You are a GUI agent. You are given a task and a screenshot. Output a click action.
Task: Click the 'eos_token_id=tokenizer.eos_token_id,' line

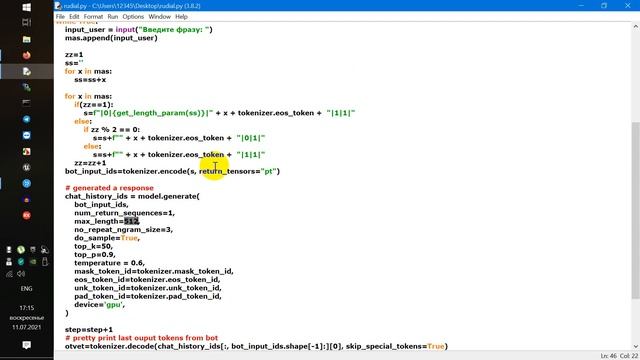[x=147, y=280]
